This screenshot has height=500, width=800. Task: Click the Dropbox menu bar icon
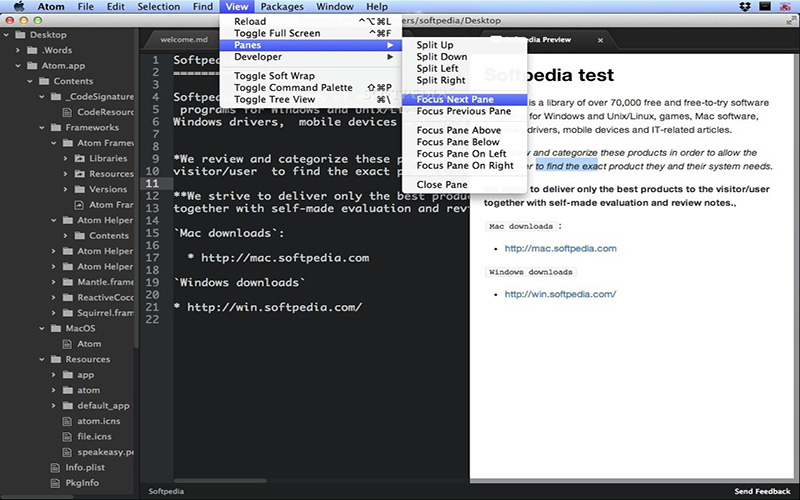[x=745, y=7]
